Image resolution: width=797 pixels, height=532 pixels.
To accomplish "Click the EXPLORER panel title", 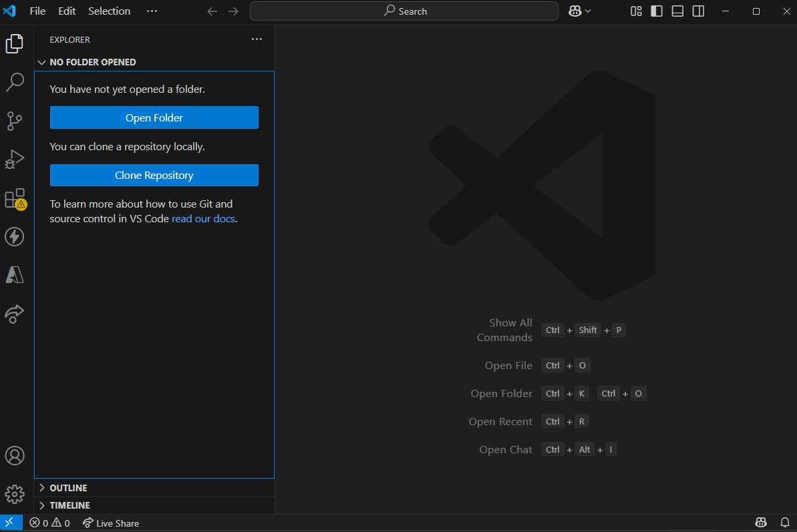I will 69,39.
